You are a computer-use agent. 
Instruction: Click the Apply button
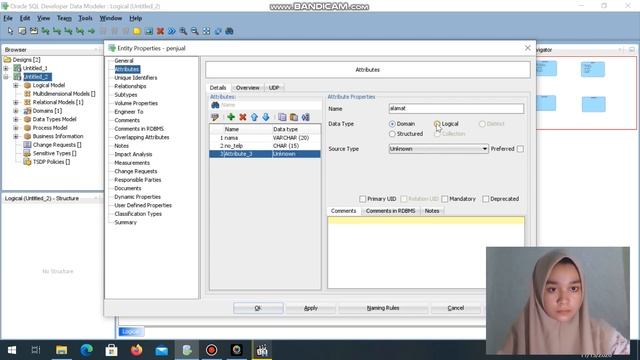311,308
